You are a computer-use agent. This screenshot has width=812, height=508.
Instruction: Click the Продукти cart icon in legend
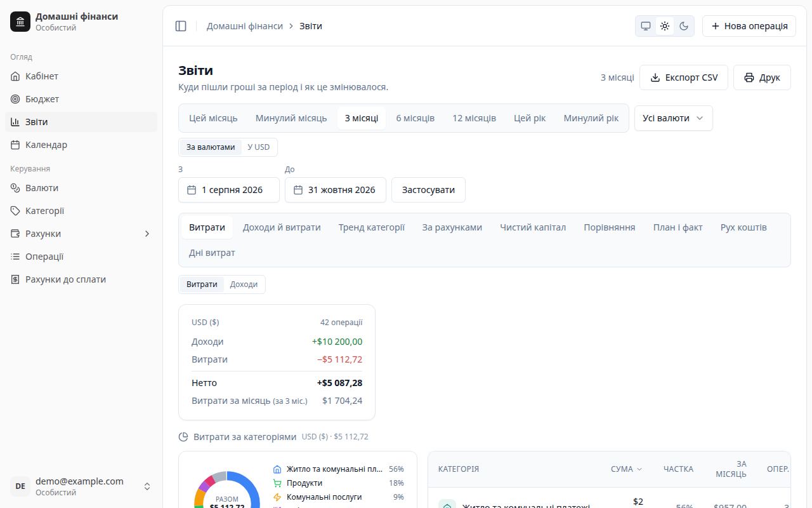[277, 483]
